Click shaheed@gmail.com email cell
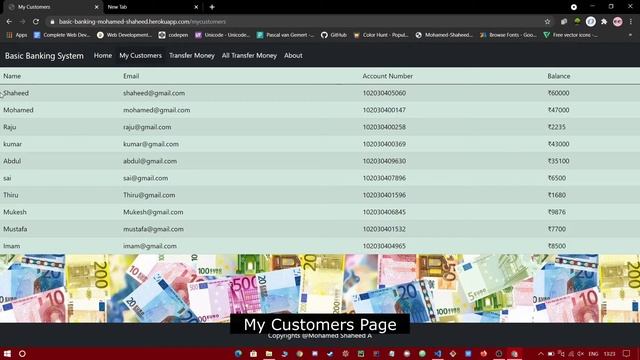 pyautogui.click(x=154, y=93)
